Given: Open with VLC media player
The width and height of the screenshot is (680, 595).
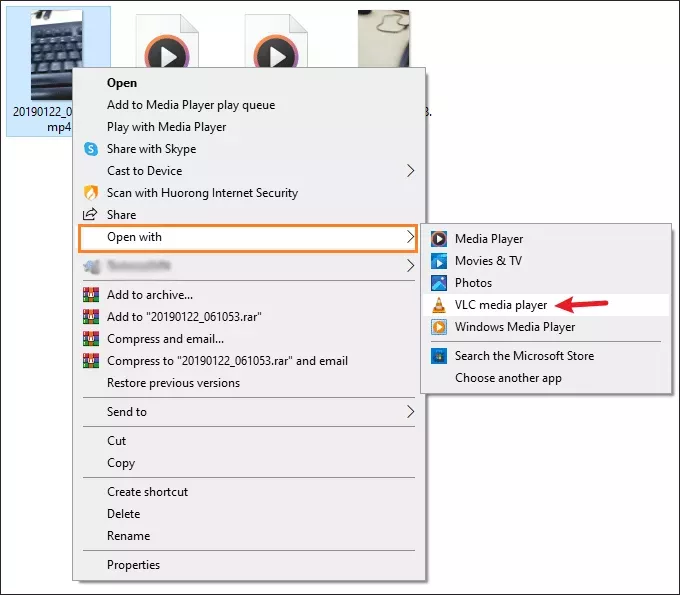Looking at the screenshot, I should click(x=546, y=305).
